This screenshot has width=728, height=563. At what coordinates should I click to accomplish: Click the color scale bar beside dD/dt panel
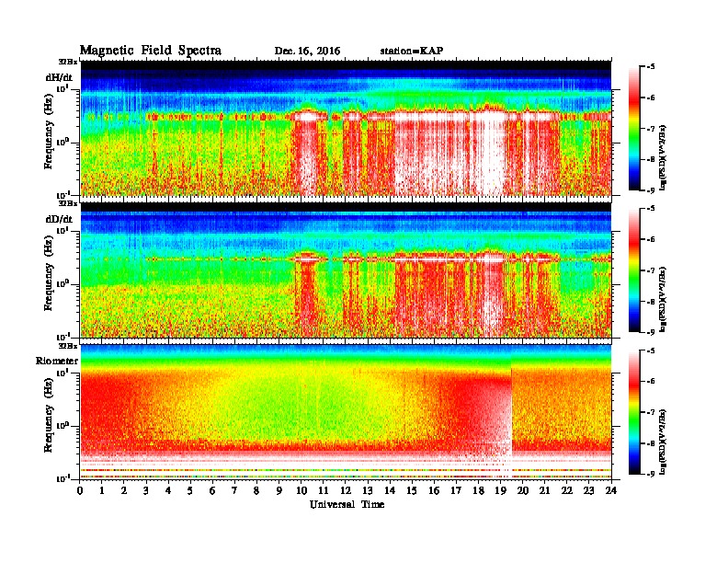point(634,270)
